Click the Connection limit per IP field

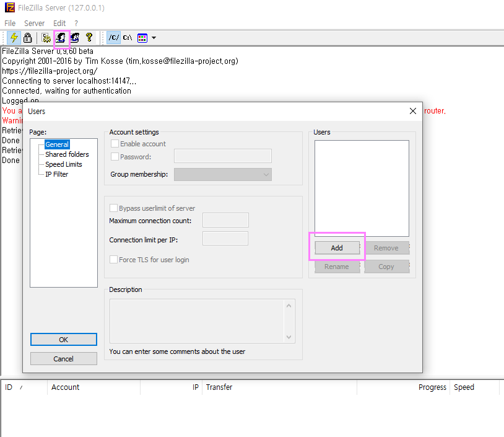[x=225, y=239]
